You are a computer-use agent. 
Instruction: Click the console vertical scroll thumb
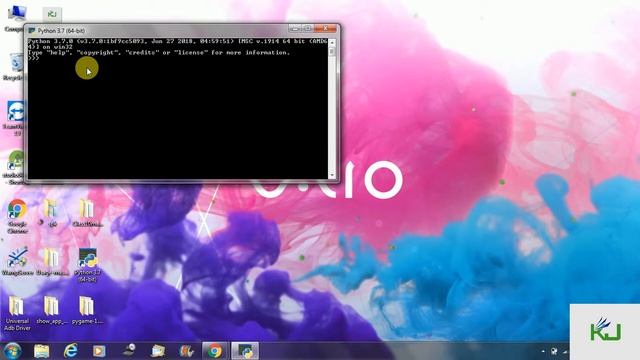[332, 52]
